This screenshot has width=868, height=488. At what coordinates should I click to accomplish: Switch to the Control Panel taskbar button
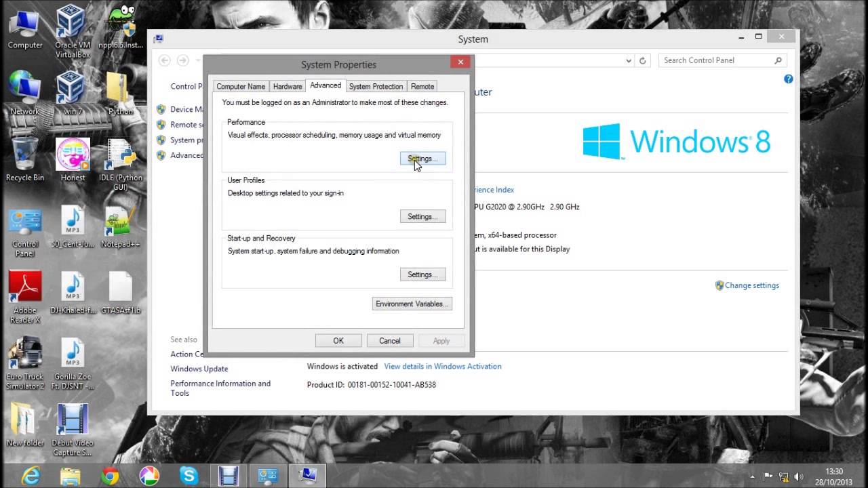point(268,475)
